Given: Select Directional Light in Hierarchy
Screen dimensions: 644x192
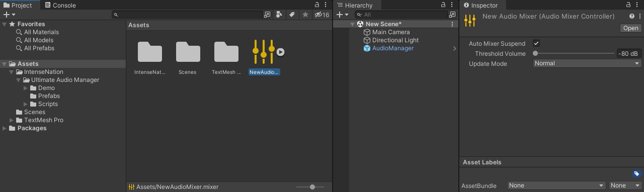Looking at the screenshot, I should pos(395,40).
